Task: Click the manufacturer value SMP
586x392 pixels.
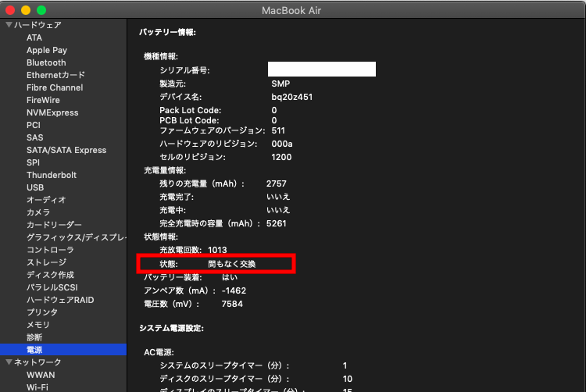Action: coord(280,84)
